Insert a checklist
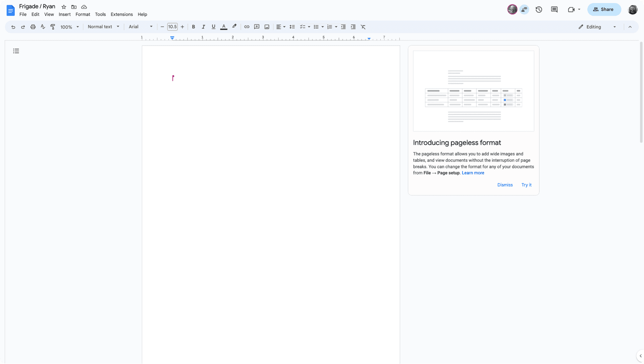Screen dimensions: 644x364 click(x=303, y=27)
